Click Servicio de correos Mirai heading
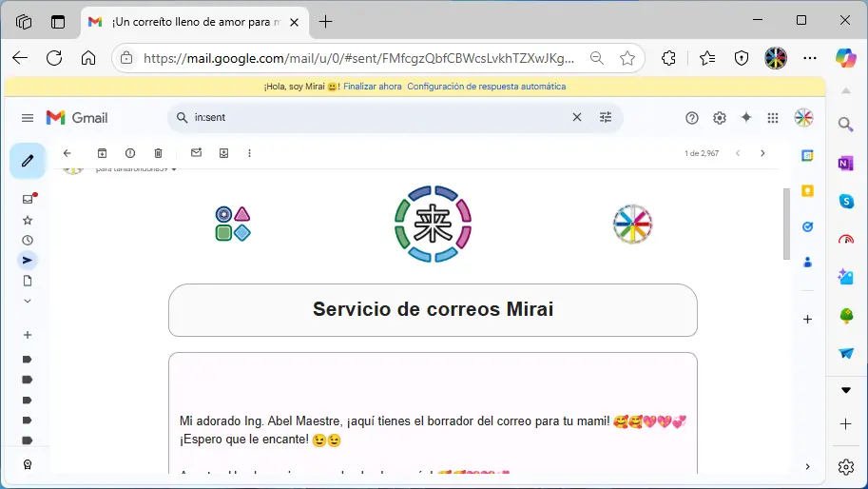 point(433,309)
